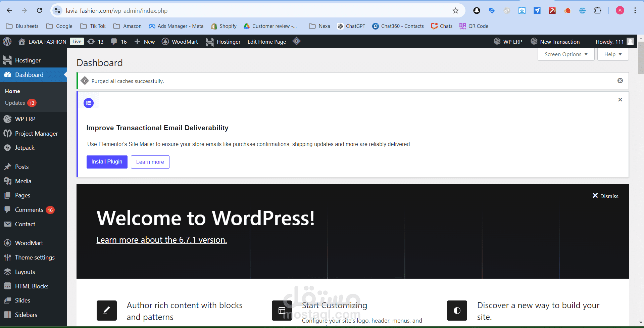Open the Chat360 - Contacts bookmark
The width and height of the screenshot is (644, 328).
coord(398,26)
